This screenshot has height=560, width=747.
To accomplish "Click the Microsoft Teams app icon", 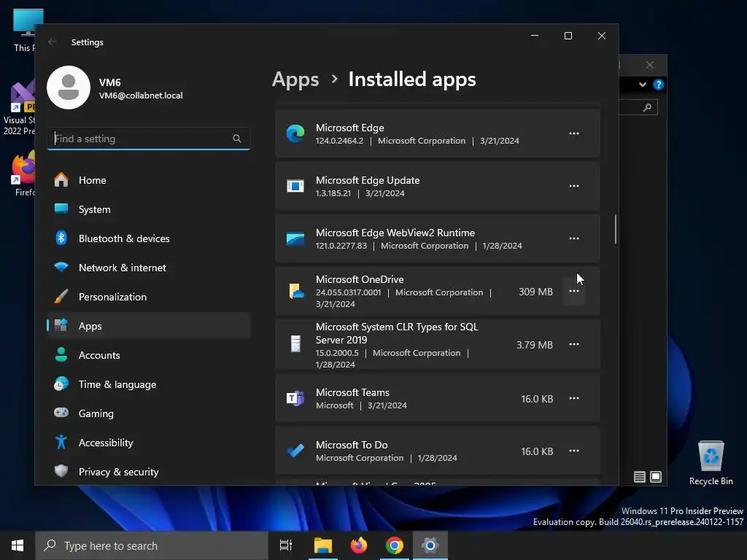I will [295, 398].
